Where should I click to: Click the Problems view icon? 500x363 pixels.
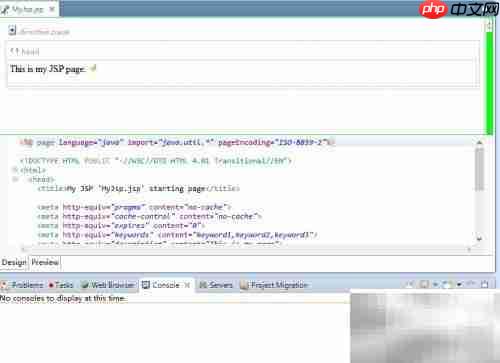click(x=4, y=285)
